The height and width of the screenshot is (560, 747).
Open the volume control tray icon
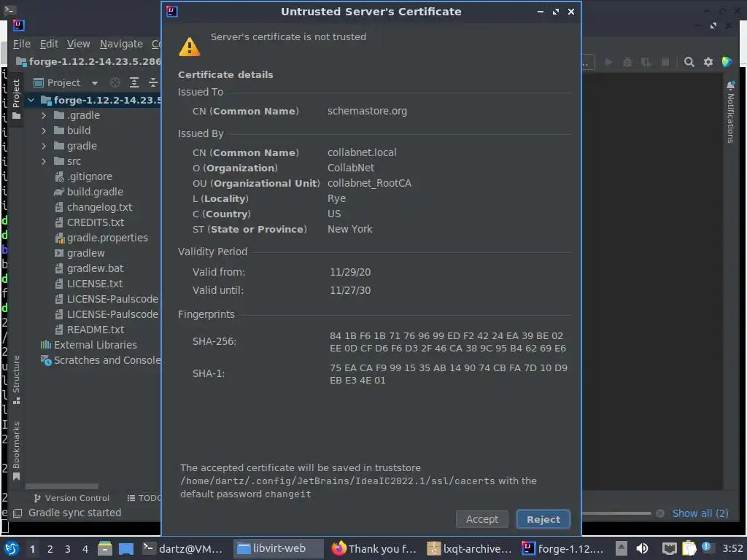642,548
